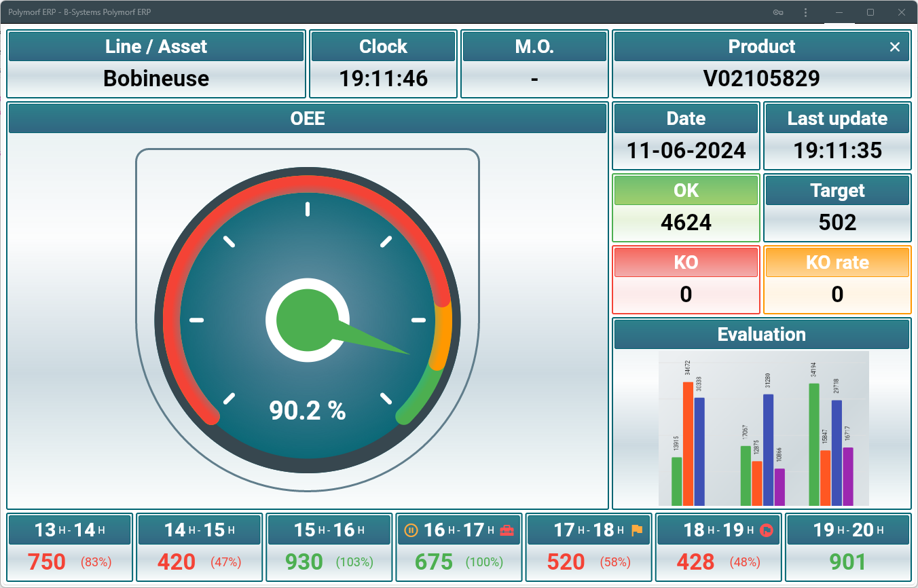Select the 19H-20H time slot header
The width and height of the screenshot is (918, 588).
tap(848, 530)
